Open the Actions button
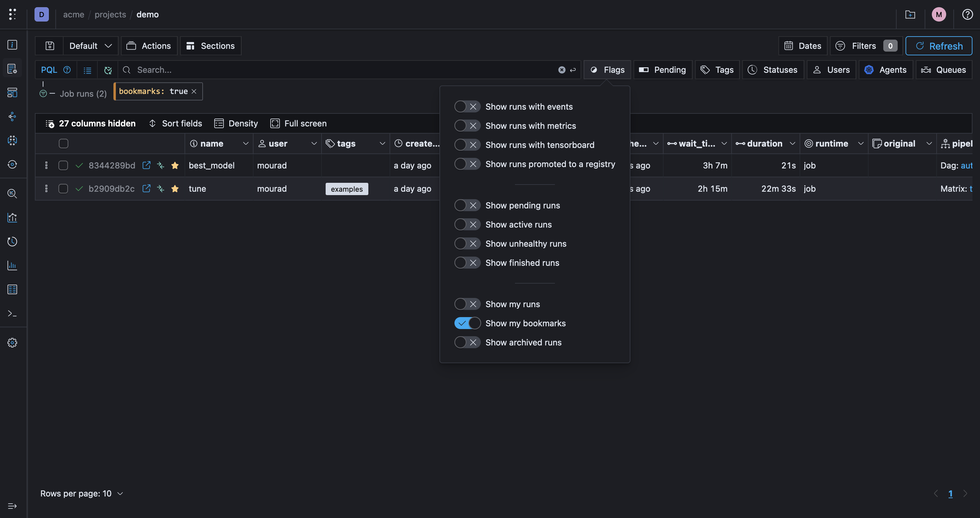 click(x=149, y=46)
